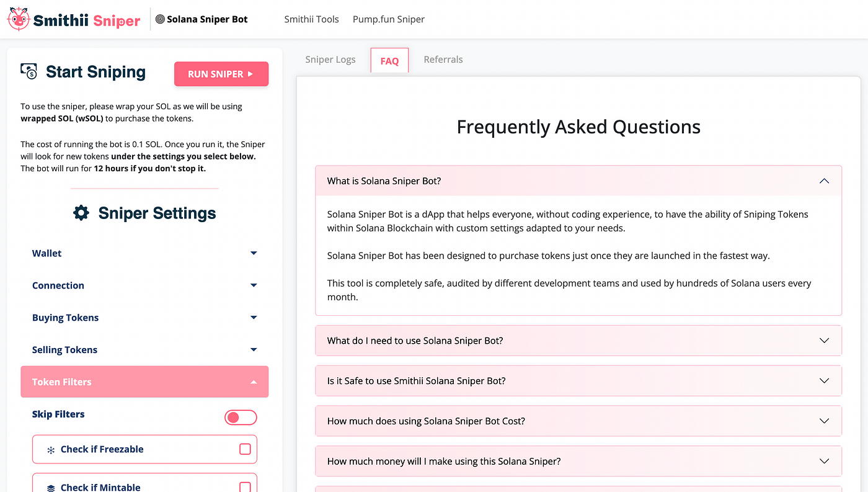
Task: Click the layers icon in Check if Mintable
Action: point(51,488)
